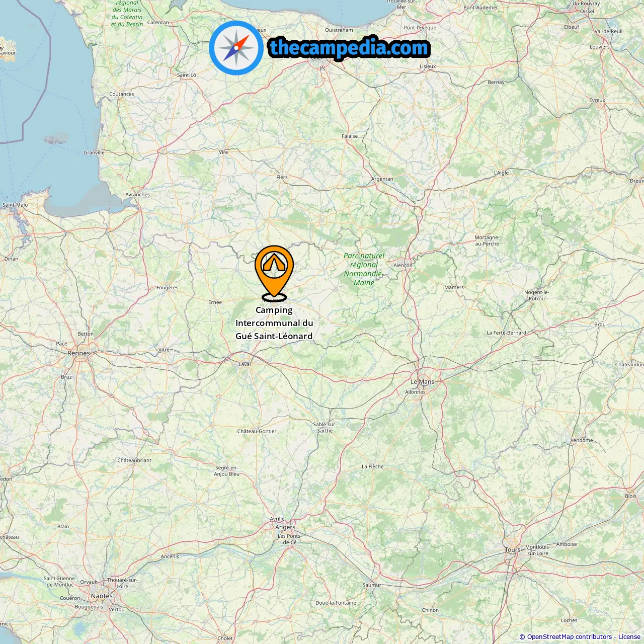This screenshot has height=644, width=644.
Task: Click the Rennes city label
Action: [x=78, y=353]
